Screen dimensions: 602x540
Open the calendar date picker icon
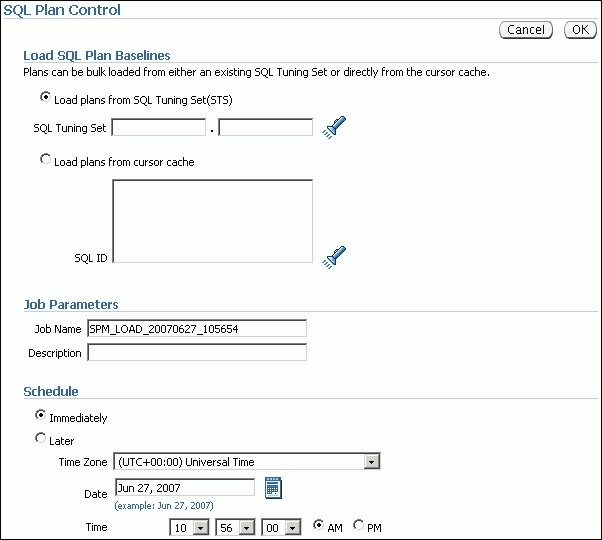point(274,487)
